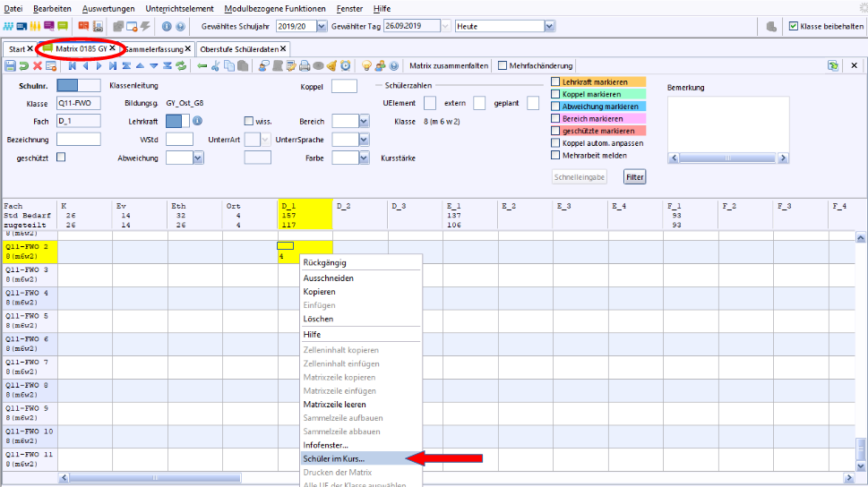
Task: Click the Bemerkung text area
Action: 728,124
